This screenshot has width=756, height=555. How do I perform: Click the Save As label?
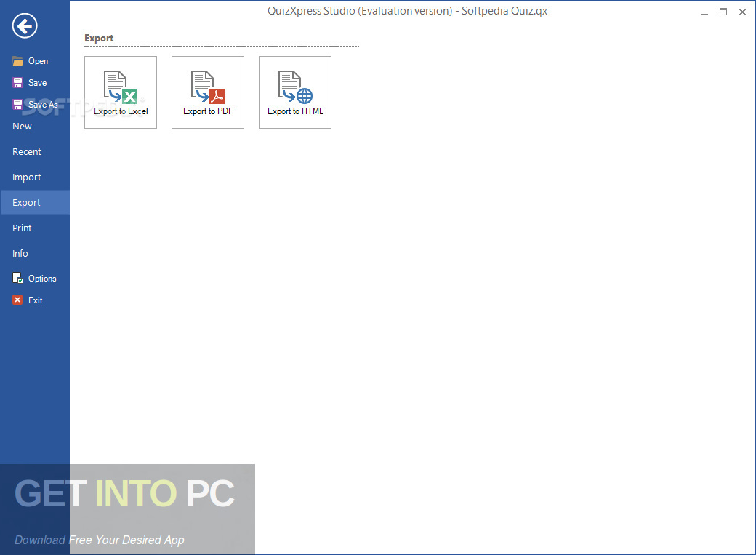coord(43,104)
